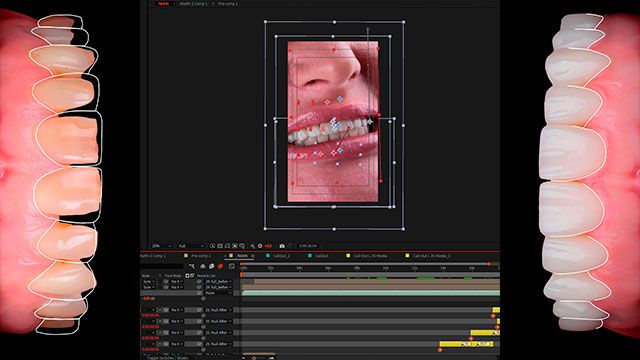
Task: Open the Fast Previews options in viewer
Action: 213,246
